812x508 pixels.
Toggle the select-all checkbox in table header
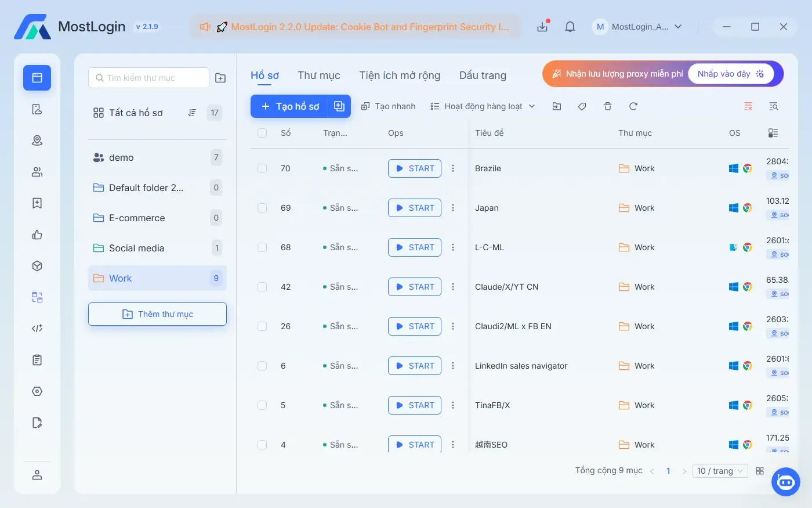tap(262, 133)
